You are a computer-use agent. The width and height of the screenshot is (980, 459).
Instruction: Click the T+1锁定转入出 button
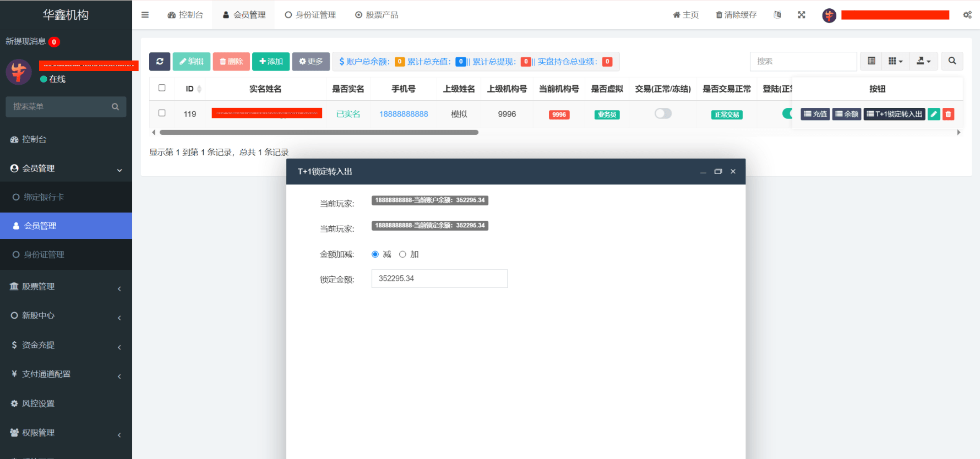[894, 114]
